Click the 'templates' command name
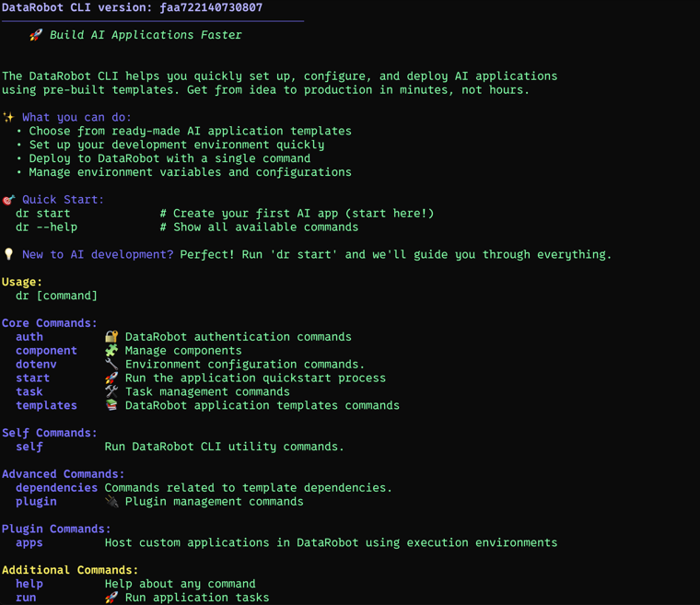The image size is (700, 605). 46,406
